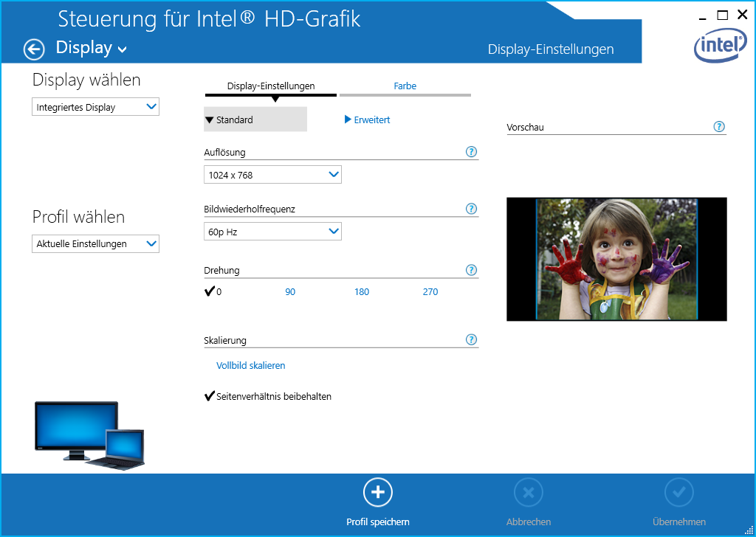Switch to the Farbe tab
Screen dimensions: 756x537
pos(405,86)
